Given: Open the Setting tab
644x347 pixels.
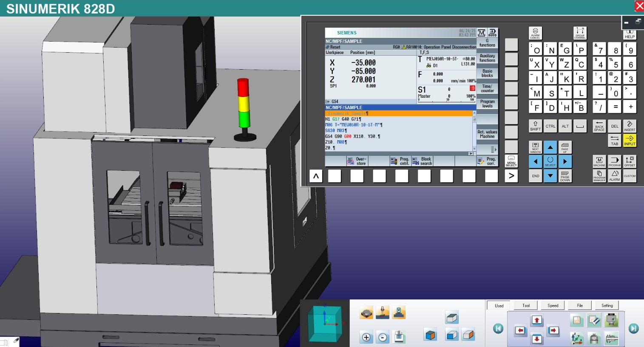Looking at the screenshot, I should coord(607,305).
